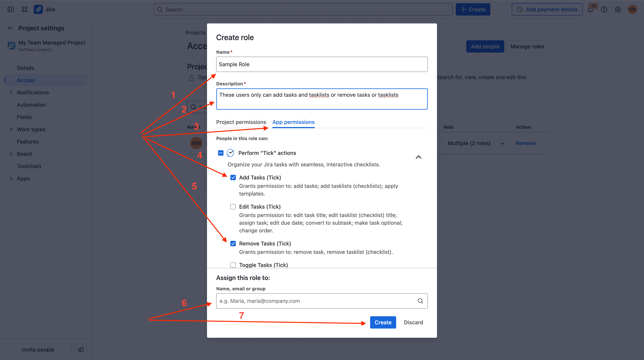Click the Tick app clock icon
This screenshot has width=644, height=360.
[230, 153]
